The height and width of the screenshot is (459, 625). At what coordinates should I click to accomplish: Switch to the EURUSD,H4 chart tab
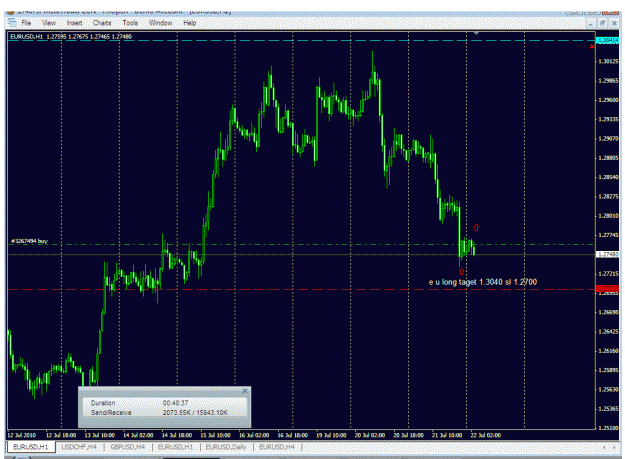(x=277, y=447)
